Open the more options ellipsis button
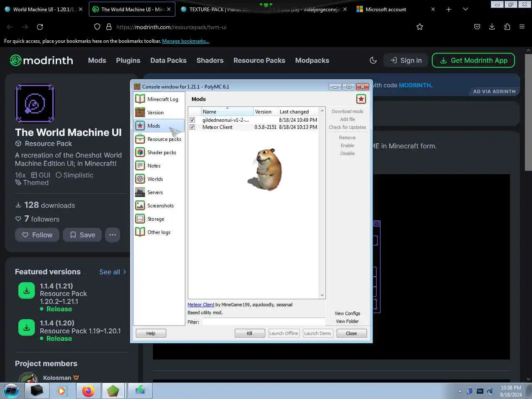 coord(113,235)
